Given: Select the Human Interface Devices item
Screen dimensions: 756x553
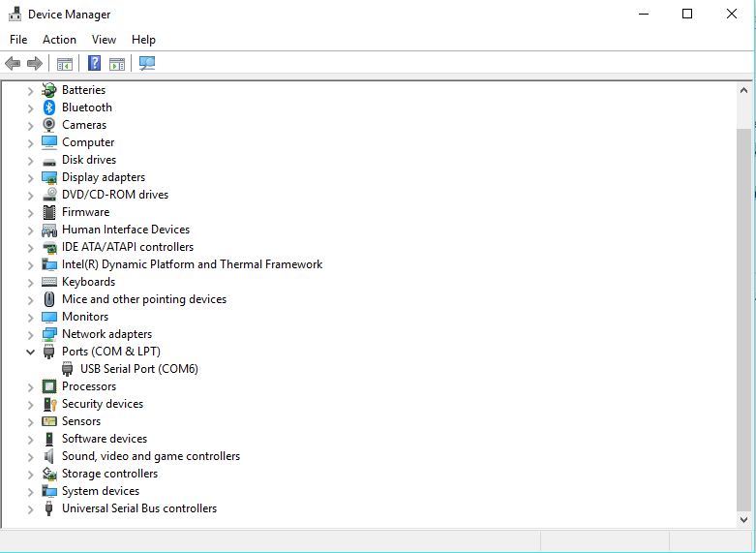Looking at the screenshot, I should coord(125,230).
